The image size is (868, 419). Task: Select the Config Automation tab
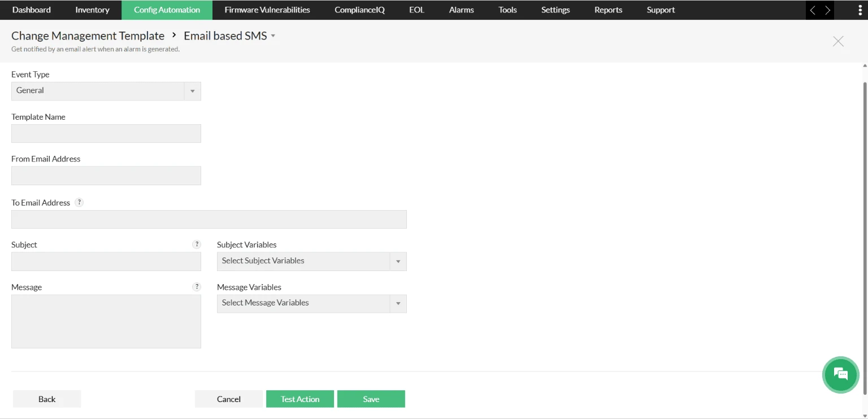click(167, 10)
